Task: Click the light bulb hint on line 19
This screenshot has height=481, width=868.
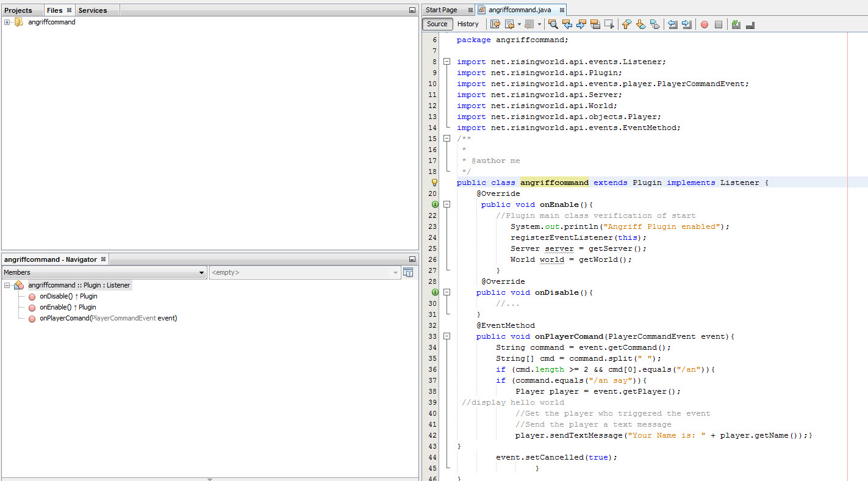Action: [435, 183]
